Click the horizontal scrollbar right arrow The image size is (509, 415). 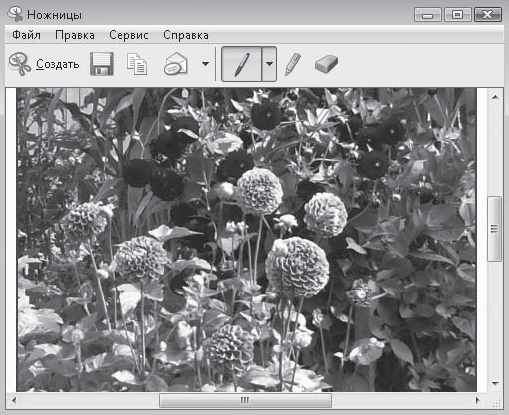pyautogui.click(x=478, y=400)
